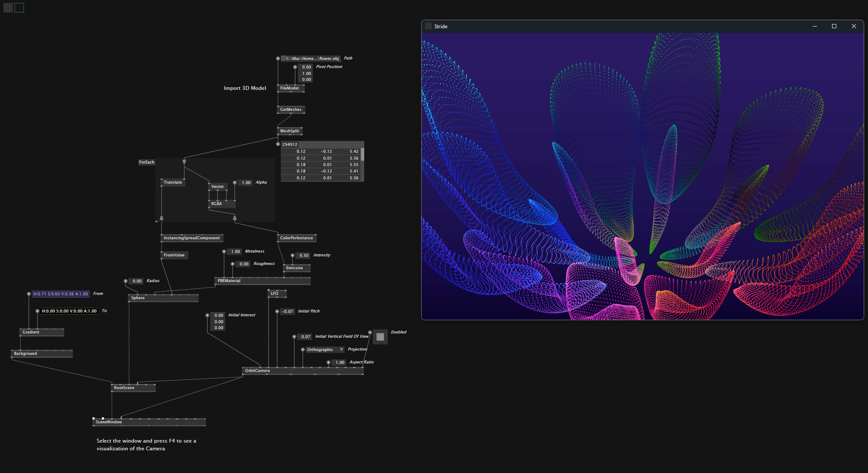Click the dropdown arrow next to Orthographic
The image size is (868, 473).
coord(341,350)
